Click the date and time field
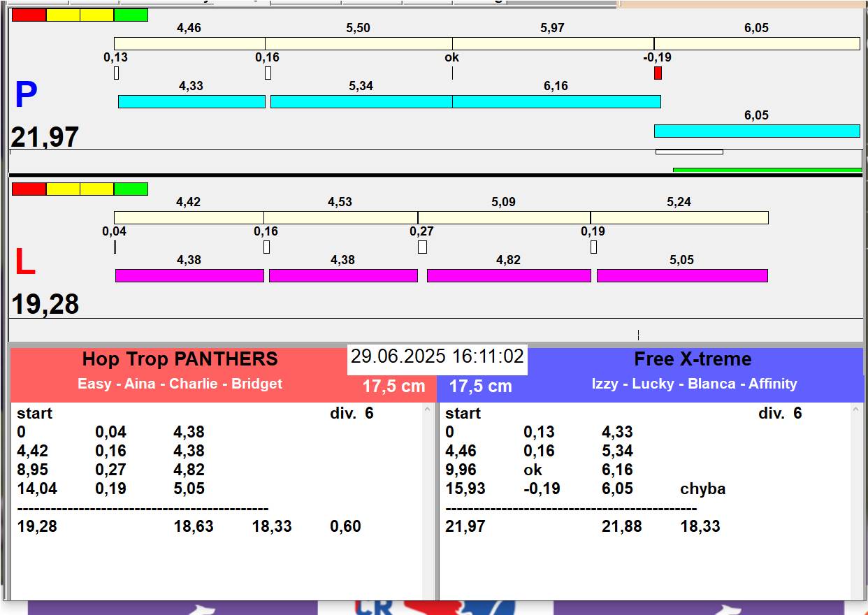Screen dimensions: 868x615 (x=437, y=357)
